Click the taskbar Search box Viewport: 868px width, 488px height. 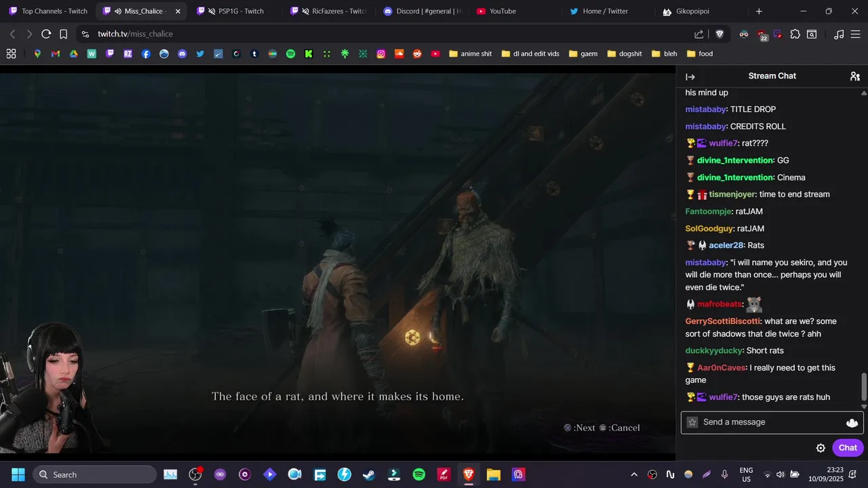pyautogui.click(x=94, y=474)
